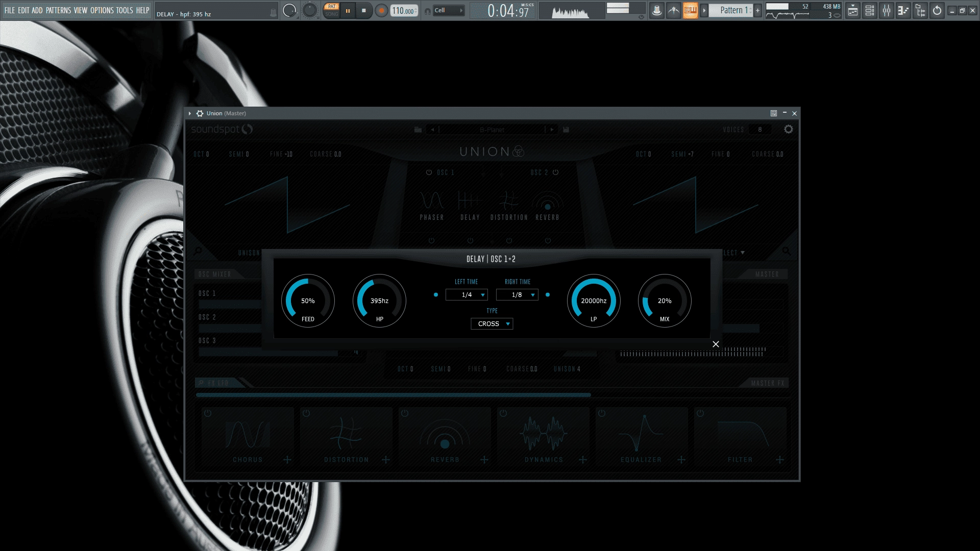Click arrow left of Pattern 1
Screen dimensions: 980x551
tap(704, 10)
